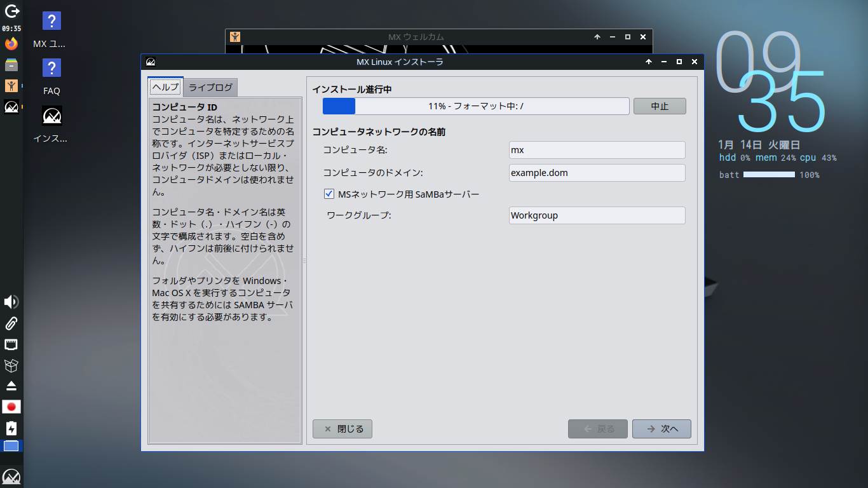Viewport: 868px width, 488px height.
Task: Open the battery power manager icon
Action: point(11,428)
